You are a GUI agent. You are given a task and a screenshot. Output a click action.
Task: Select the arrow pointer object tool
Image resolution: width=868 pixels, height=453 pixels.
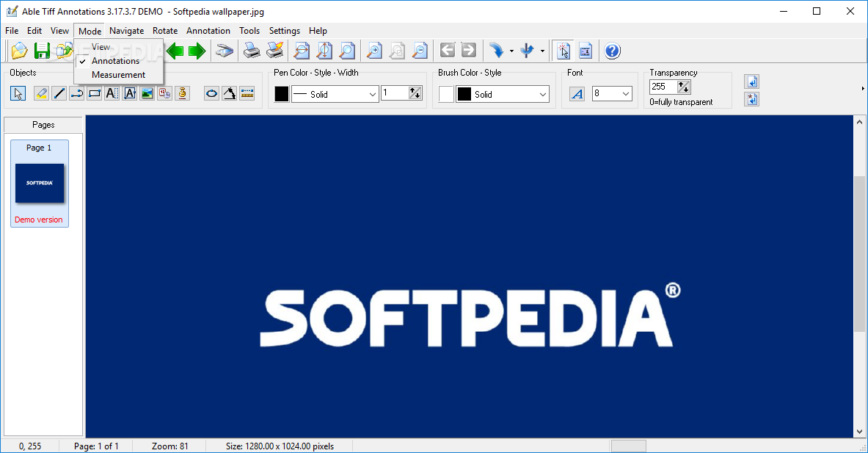click(x=18, y=93)
